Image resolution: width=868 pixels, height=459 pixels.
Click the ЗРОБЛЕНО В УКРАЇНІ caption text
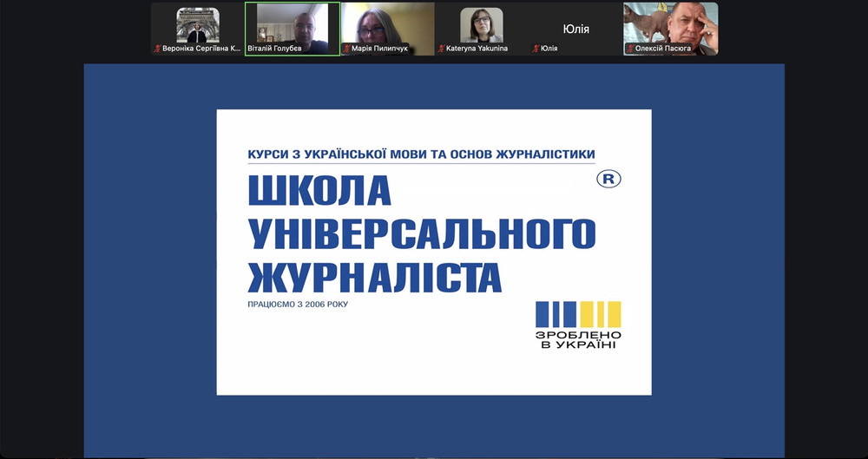coord(577,339)
